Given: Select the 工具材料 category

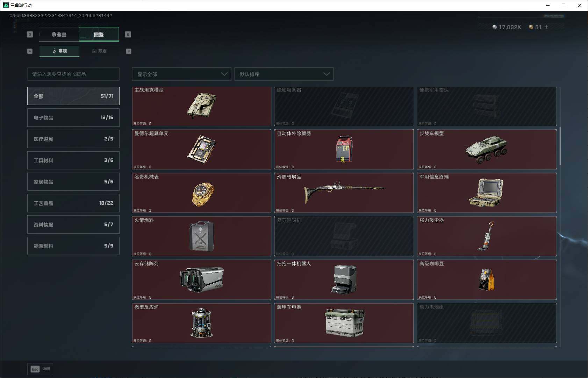Looking at the screenshot, I should click(73, 160).
